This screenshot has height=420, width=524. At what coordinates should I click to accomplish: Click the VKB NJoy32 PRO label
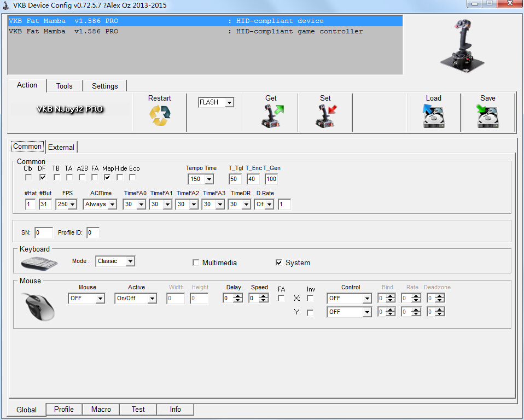[x=70, y=109]
